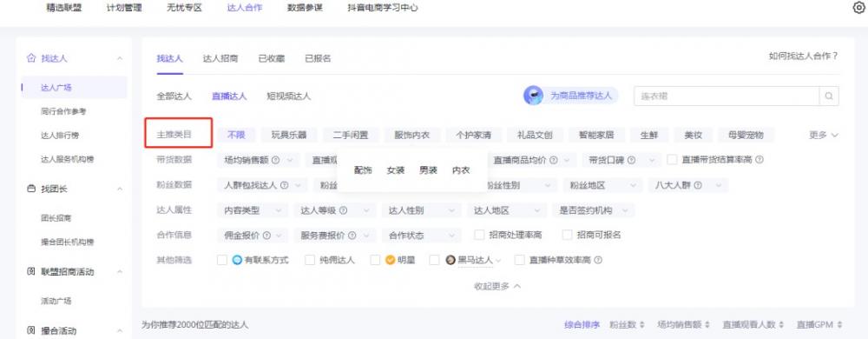This screenshot has height=339, width=868.
Task: Select the 全部达人 sub-tab
Action: [x=174, y=96]
